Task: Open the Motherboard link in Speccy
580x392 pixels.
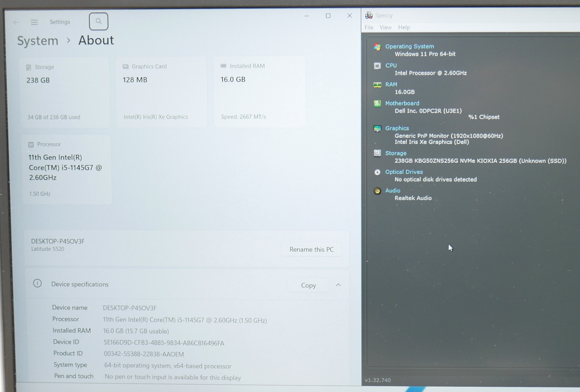Action: (402, 104)
